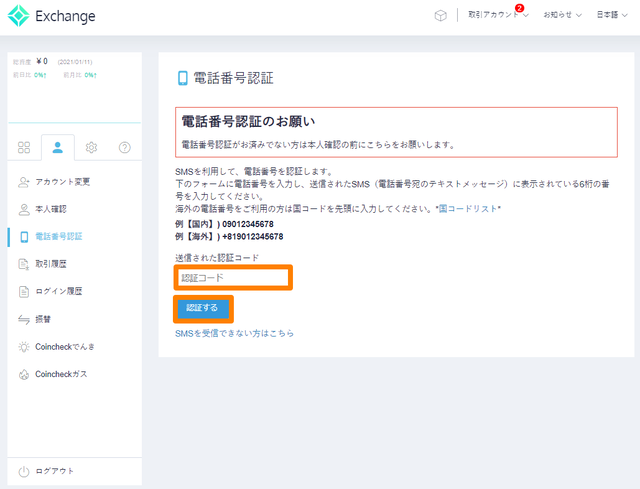The image size is (640, 489).
Task: Select the account person tab icon
Action: pyautogui.click(x=58, y=147)
